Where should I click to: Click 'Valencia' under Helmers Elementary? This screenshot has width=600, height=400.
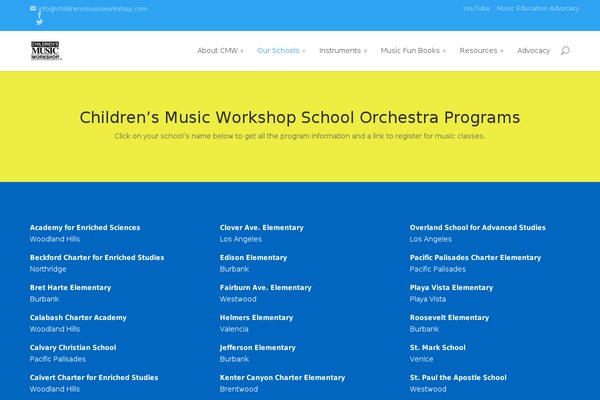point(234,329)
